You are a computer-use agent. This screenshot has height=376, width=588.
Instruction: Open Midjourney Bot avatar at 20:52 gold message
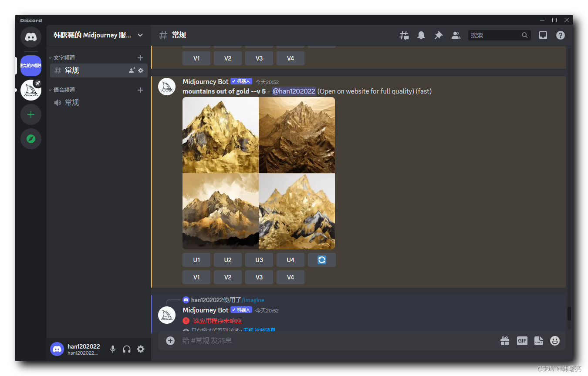point(167,87)
